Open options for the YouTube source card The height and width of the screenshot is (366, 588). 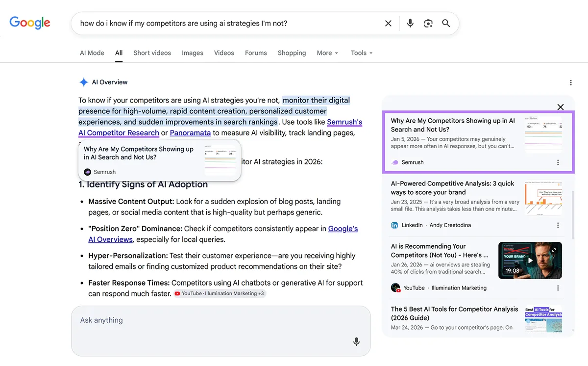558,288
